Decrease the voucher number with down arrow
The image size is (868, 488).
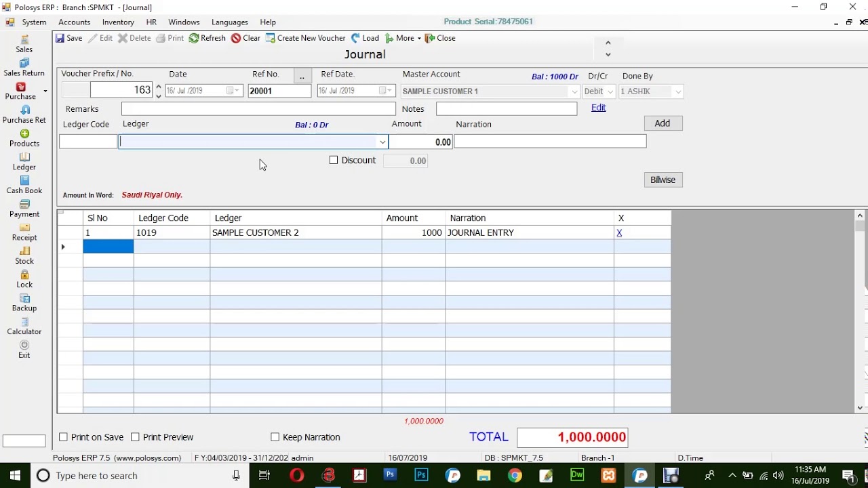(x=159, y=96)
